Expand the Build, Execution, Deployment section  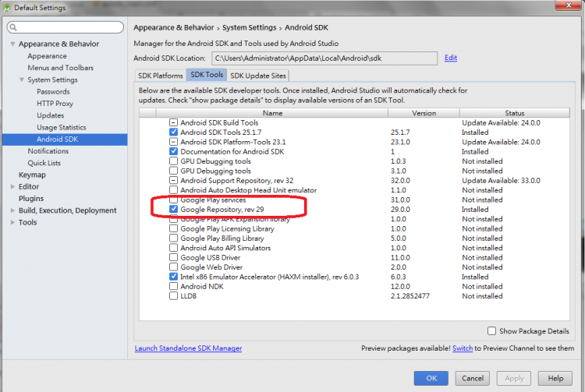12,210
